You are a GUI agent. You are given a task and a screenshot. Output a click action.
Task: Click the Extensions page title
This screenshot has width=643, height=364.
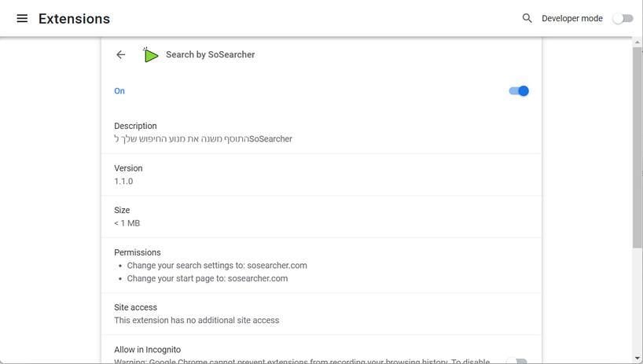[74, 18]
